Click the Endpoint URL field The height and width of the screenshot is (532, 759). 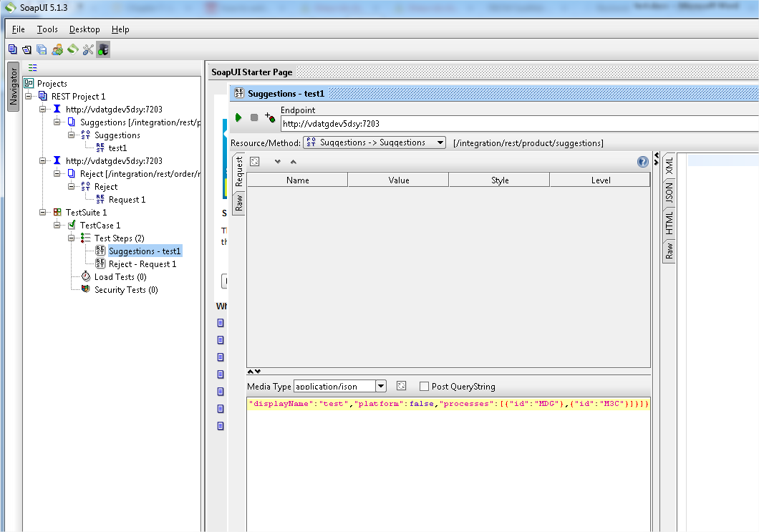pos(519,123)
